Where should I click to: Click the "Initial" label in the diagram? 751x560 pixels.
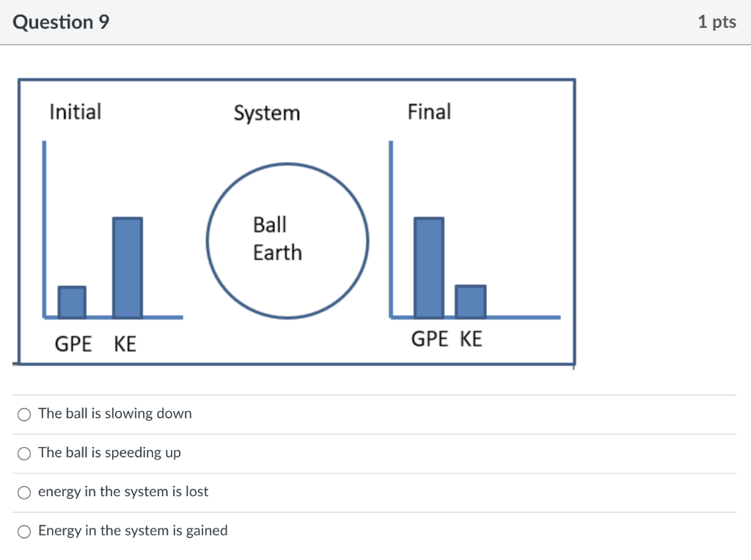click(x=74, y=111)
